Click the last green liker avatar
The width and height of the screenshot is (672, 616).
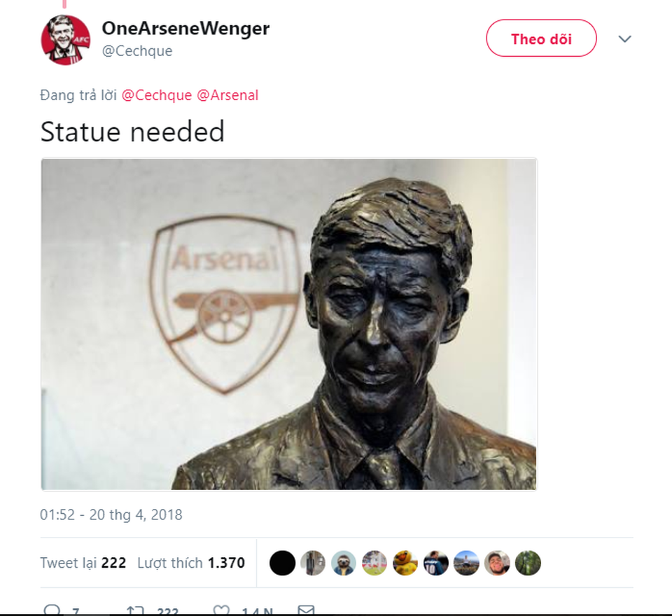coord(528,563)
